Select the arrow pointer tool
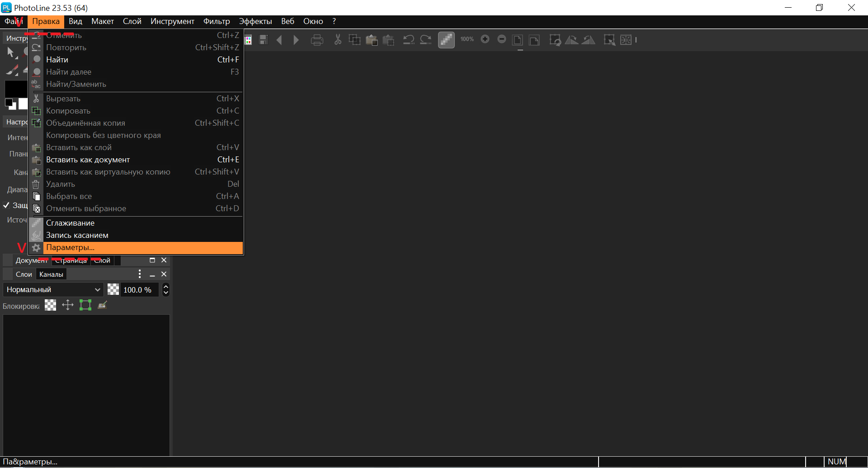This screenshot has height=468, width=868. pyautogui.click(x=11, y=52)
